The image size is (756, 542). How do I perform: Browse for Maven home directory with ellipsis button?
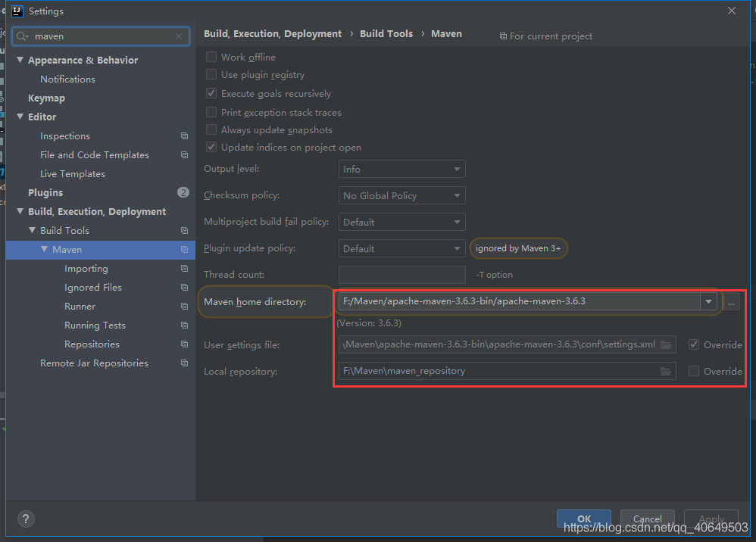click(x=732, y=302)
